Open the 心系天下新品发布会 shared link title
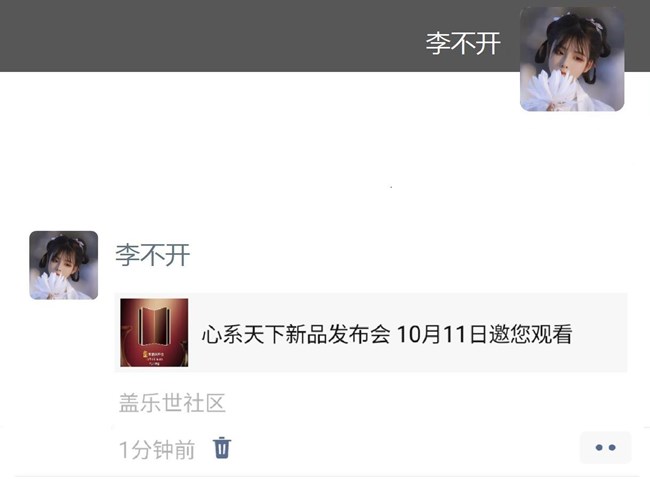 [x=296, y=334]
